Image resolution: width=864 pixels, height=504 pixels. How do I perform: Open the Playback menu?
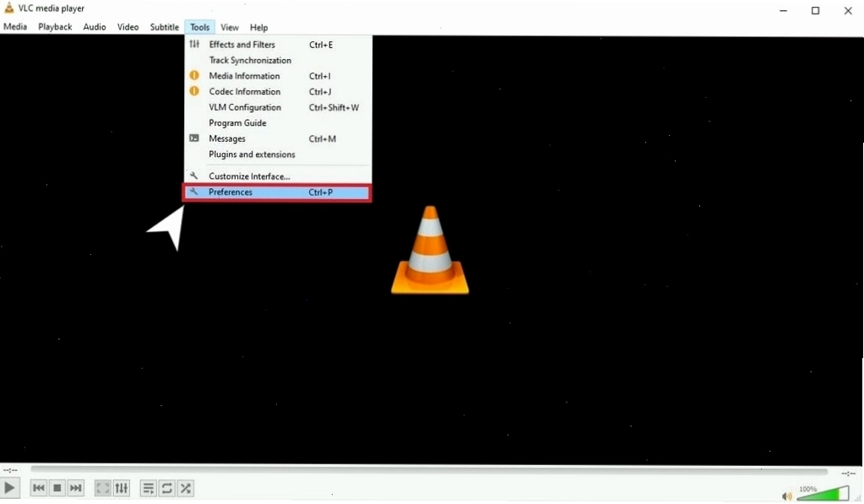tap(55, 26)
